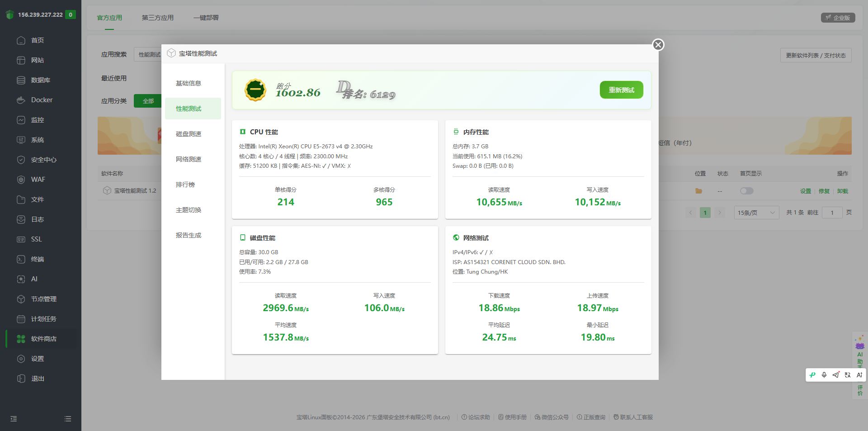The image size is (868, 431).
Task: Open 主题切换 in dialog menu
Action: pyautogui.click(x=193, y=210)
